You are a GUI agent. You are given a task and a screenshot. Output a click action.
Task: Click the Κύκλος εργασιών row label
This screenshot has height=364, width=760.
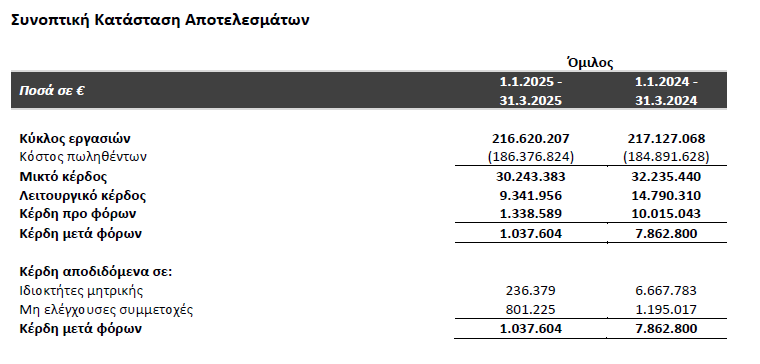coord(75,139)
